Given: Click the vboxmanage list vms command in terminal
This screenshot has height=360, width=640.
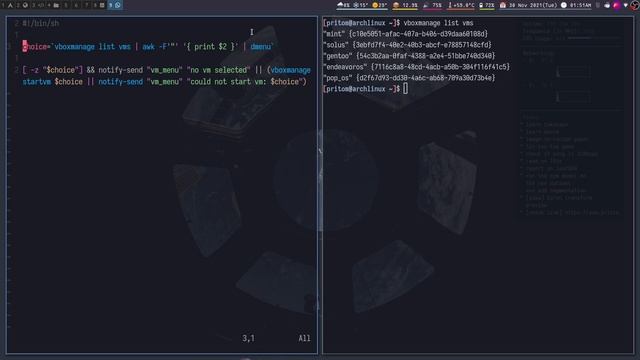Looking at the screenshot, I should tap(438, 23).
